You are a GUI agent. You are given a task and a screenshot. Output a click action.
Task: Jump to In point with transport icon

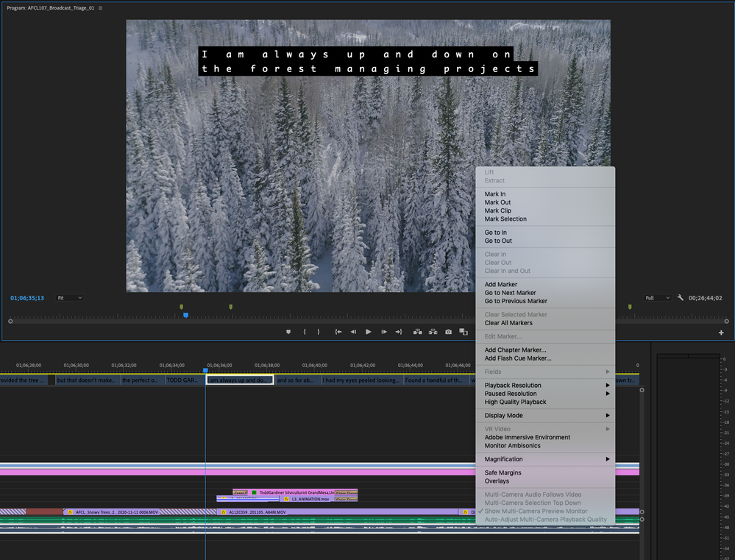tap(338, 332)
